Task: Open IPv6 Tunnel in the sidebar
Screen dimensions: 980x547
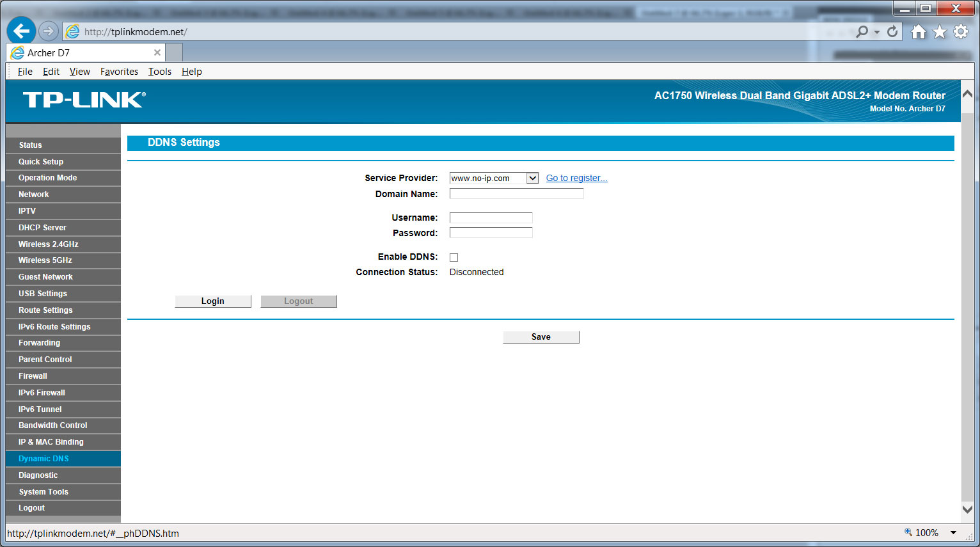Action: pyautogui.click(x=63, y=409)
